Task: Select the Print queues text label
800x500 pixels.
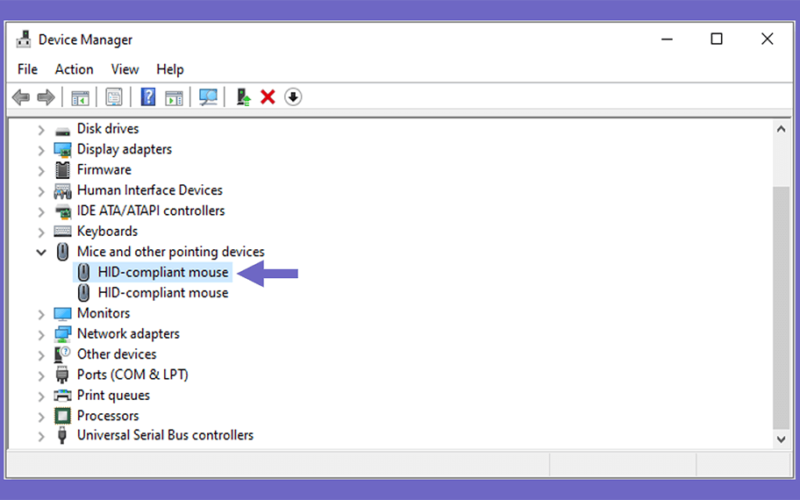Action: coord(113,395)
